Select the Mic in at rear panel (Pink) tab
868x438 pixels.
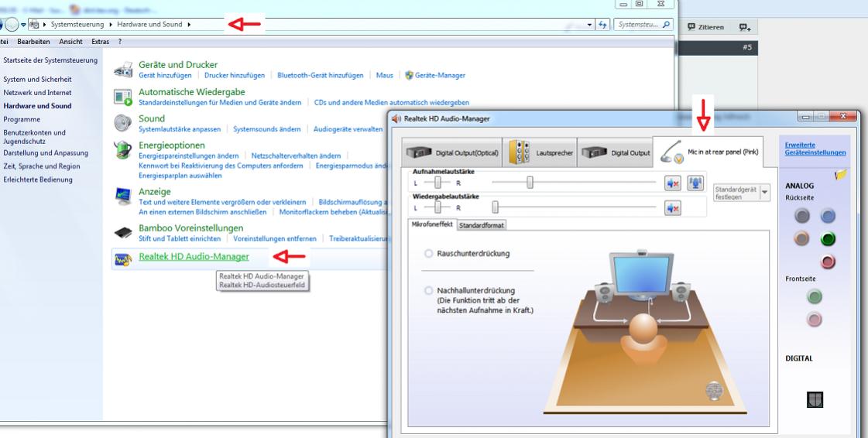coord(708,152)
